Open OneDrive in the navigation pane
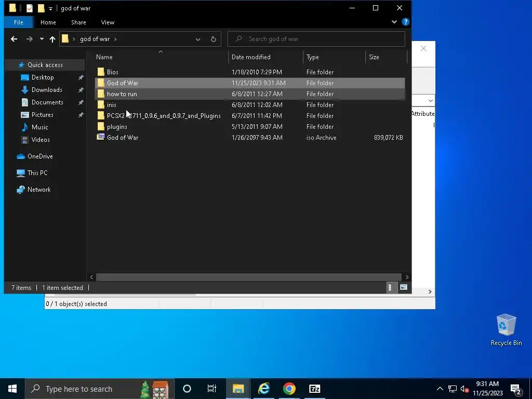Screen dimensions: 532x399 [x=39, y=156]
